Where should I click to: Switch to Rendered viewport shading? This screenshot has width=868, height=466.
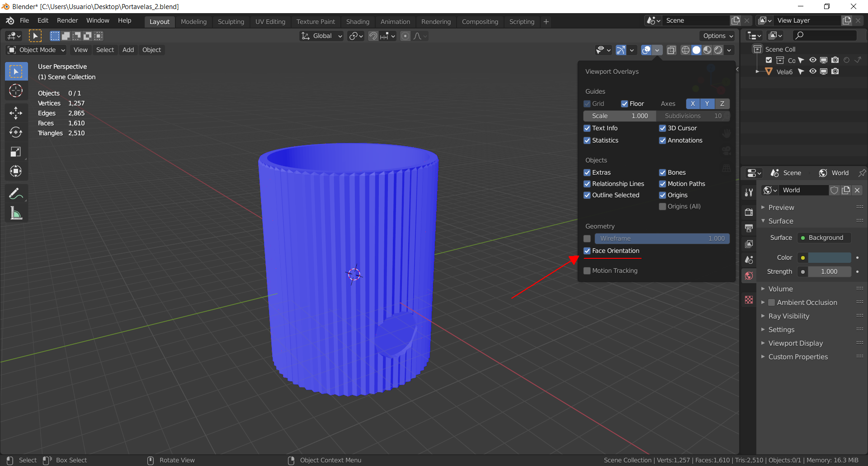click(718, 50)
